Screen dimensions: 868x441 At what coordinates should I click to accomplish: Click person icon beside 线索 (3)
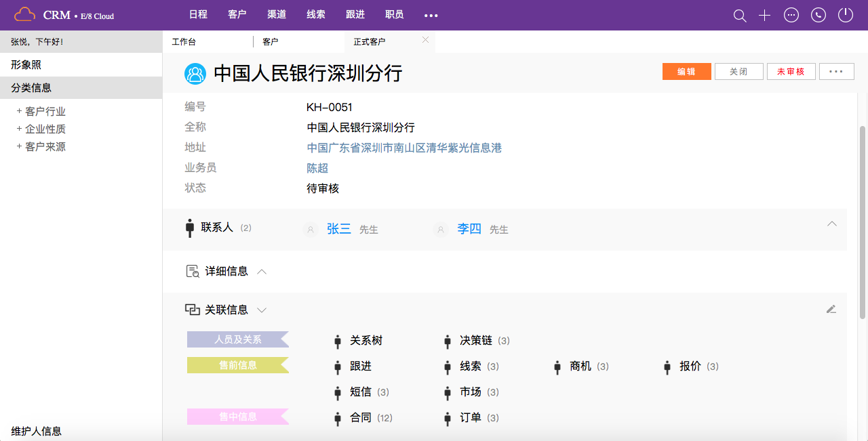(x=448, y=367)
